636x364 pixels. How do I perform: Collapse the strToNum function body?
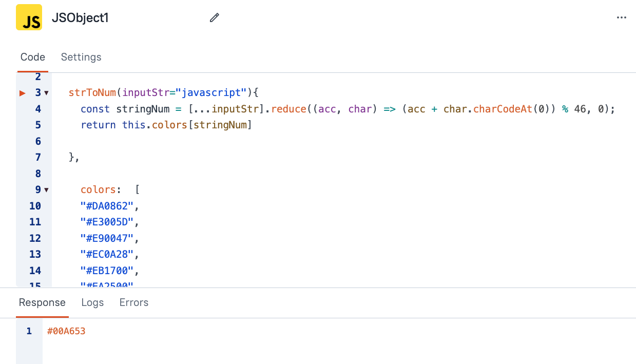click(46, 93)
